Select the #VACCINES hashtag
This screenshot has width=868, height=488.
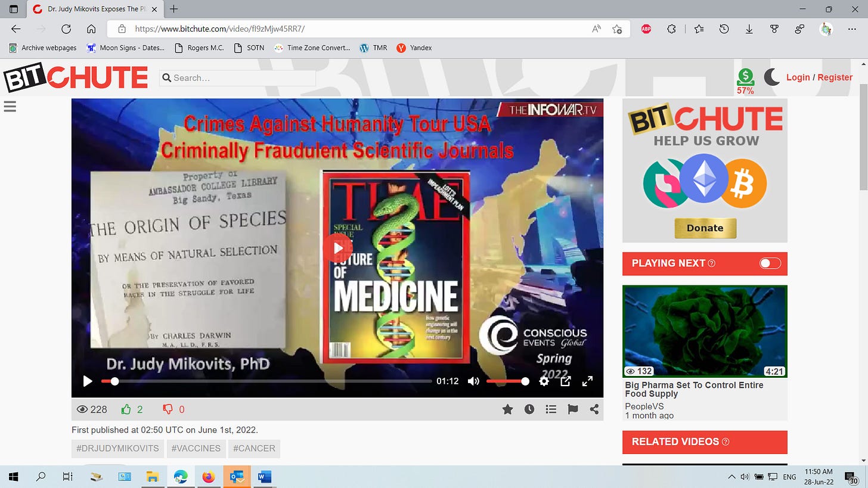196,448
